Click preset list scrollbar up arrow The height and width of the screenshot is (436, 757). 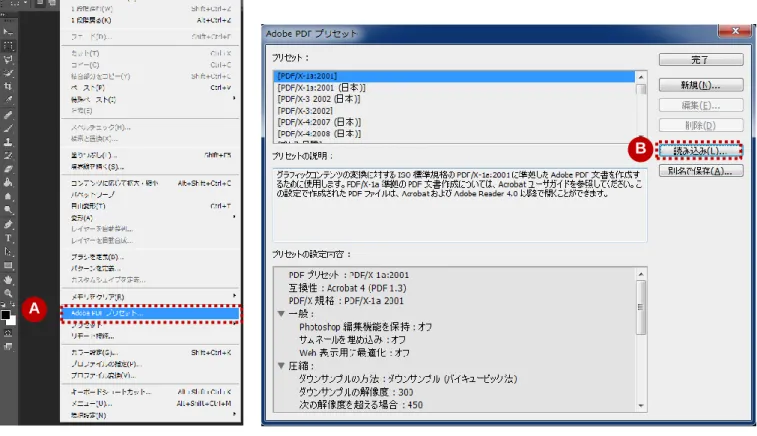pos(641,77)
